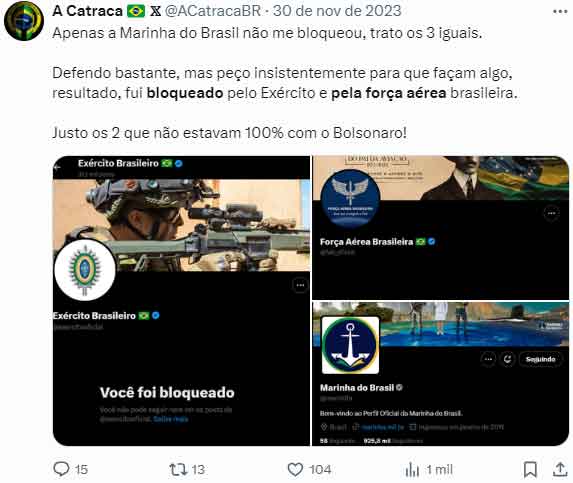Open the Força Aérea Brasileira screenshot image
The image size is (573, 483).
(440, 228)
